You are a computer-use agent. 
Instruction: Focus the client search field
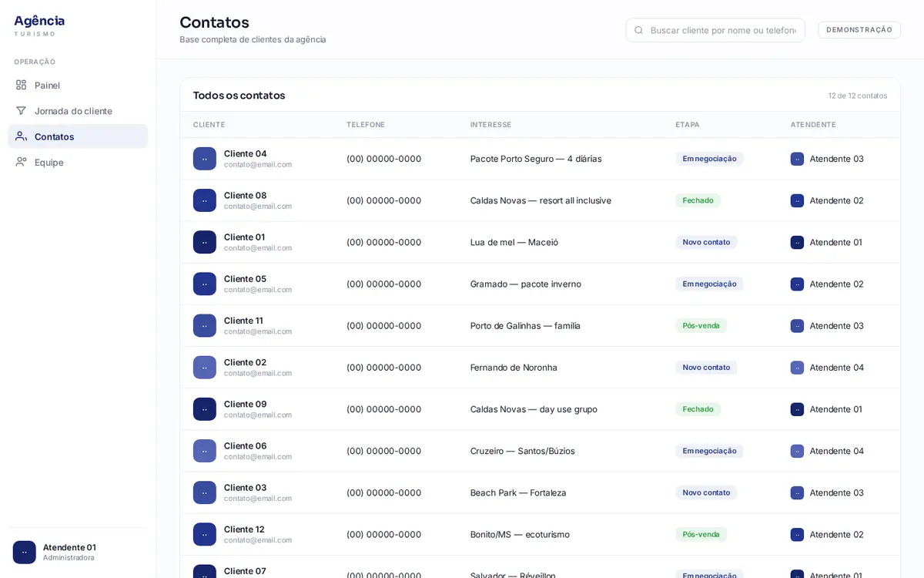(x=715, y=30)
